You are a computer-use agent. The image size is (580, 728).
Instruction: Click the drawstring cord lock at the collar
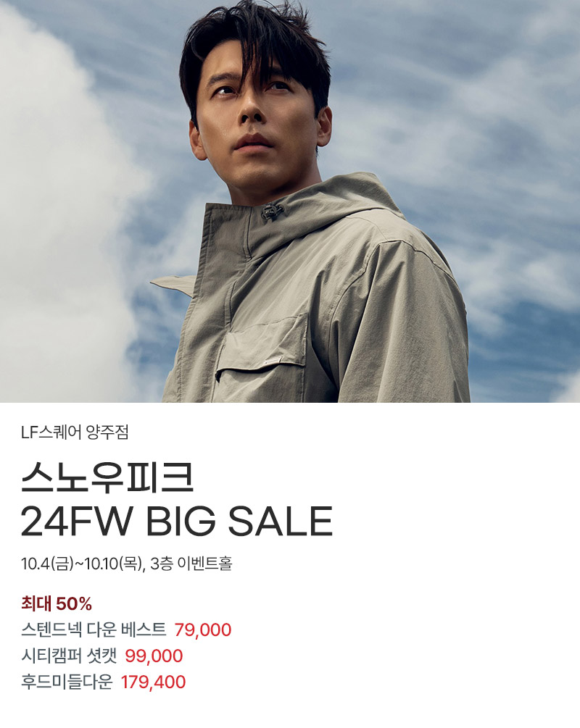273,212
